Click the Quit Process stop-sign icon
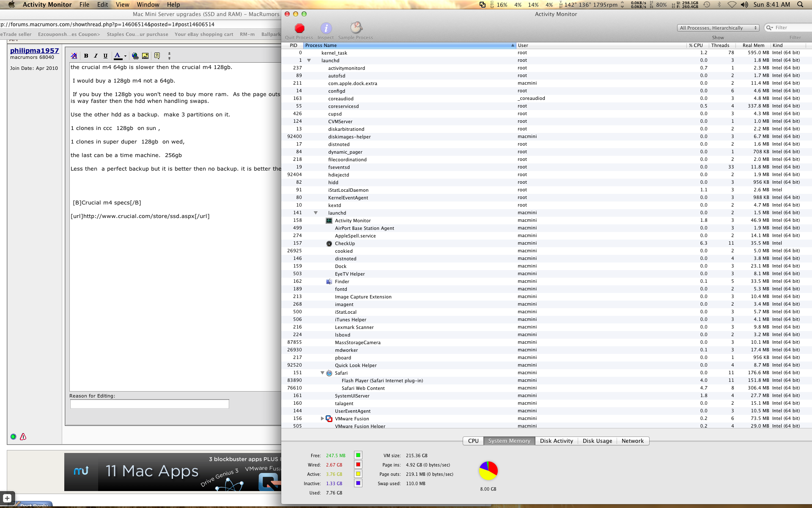 pyautogui.click(x=299, y=29)
